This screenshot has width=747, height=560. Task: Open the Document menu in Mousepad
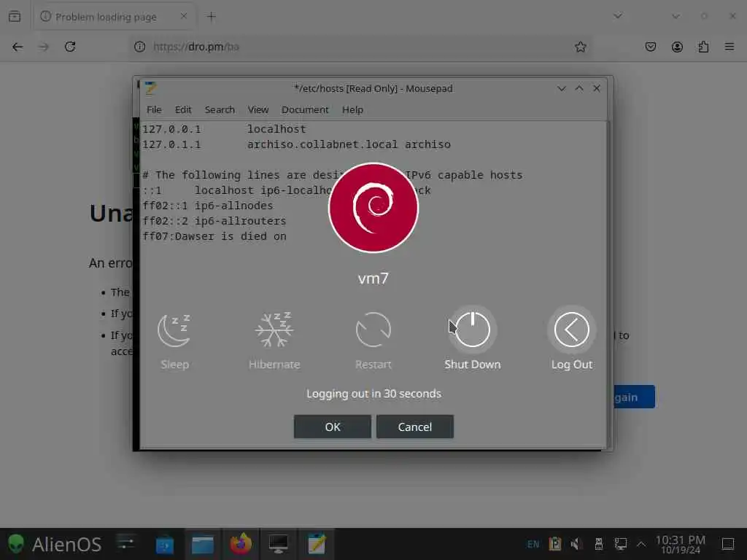coord(305,109)
